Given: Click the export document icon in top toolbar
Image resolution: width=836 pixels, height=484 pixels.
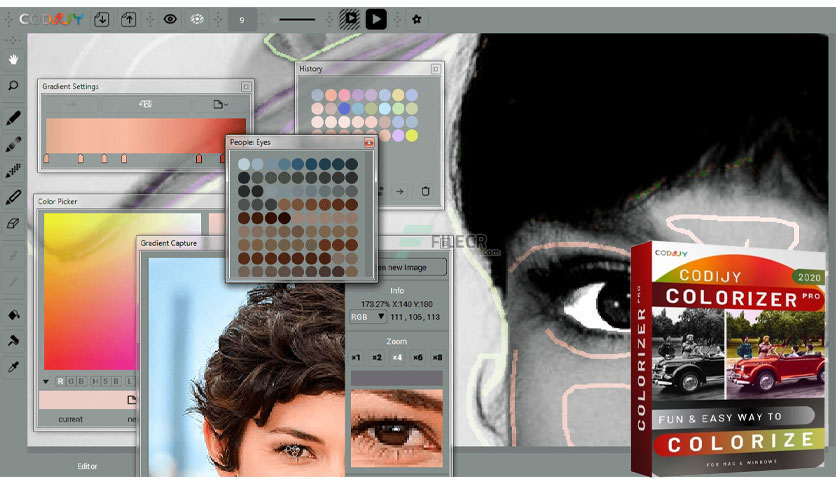Looking at the screenshot, I should [128, 20].
